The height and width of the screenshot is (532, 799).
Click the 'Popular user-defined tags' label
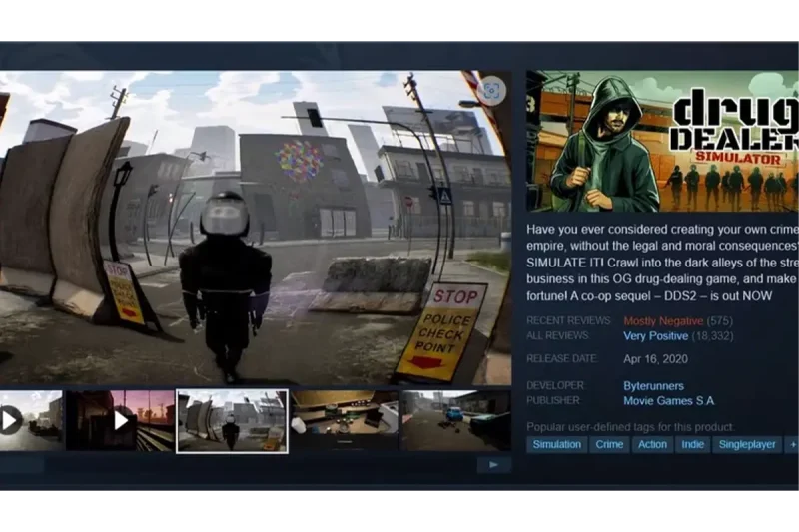point(631,426)
